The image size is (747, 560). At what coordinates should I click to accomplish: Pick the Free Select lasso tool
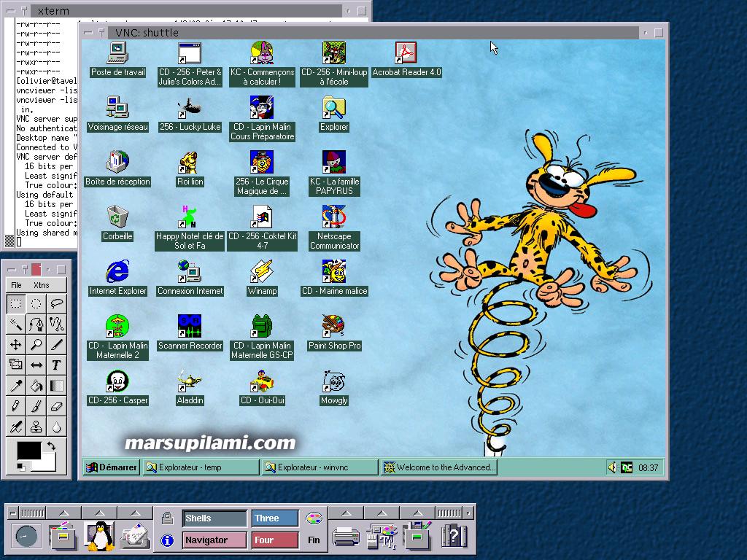(x=56, y=303)
